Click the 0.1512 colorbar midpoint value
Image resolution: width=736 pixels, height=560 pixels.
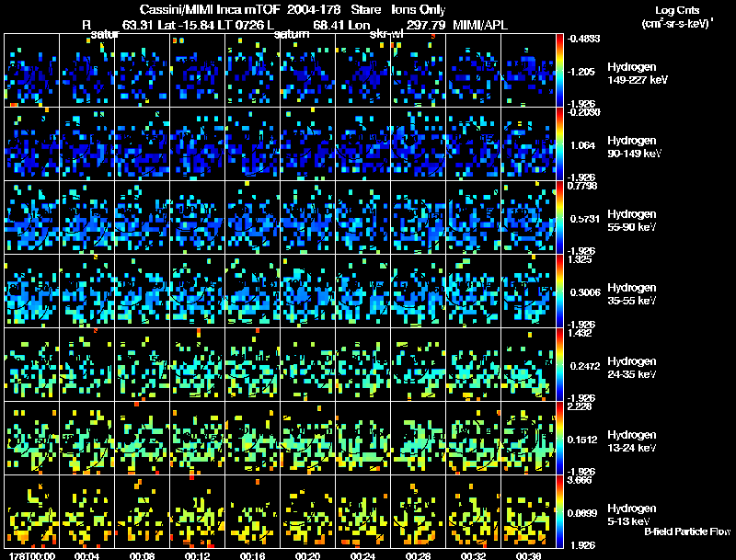[x=582, y=440]
